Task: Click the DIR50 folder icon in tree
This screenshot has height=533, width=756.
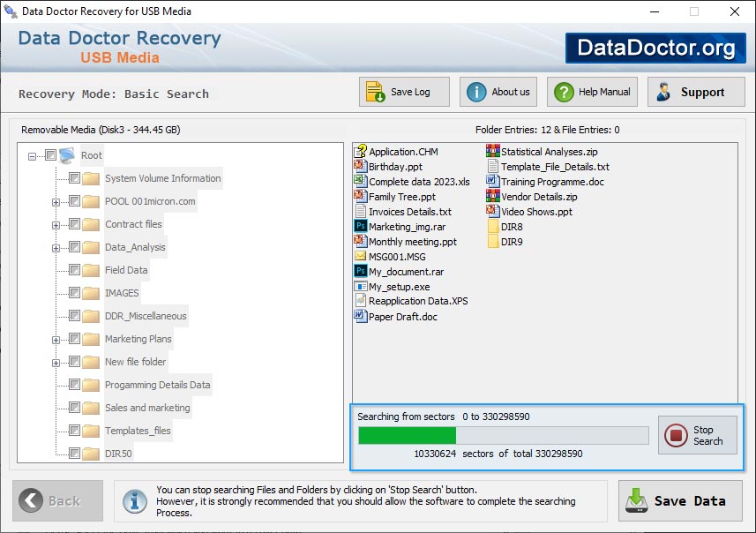Action: 91,454
